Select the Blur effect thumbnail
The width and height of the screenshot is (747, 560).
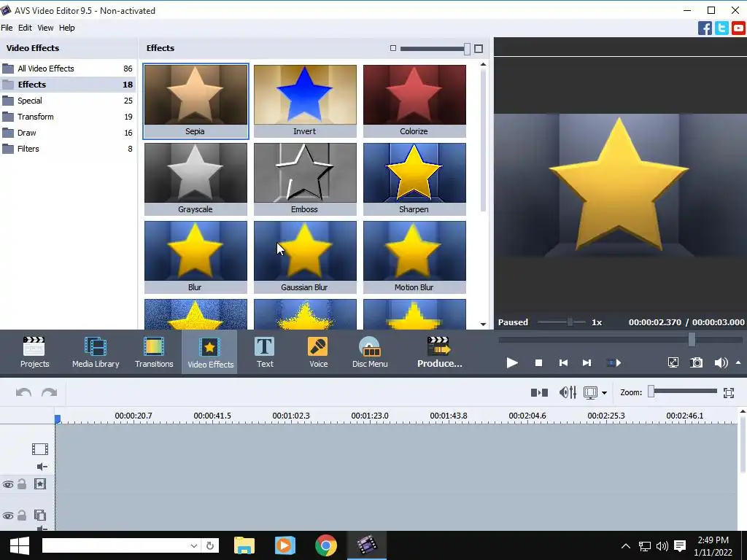(196, 257)
